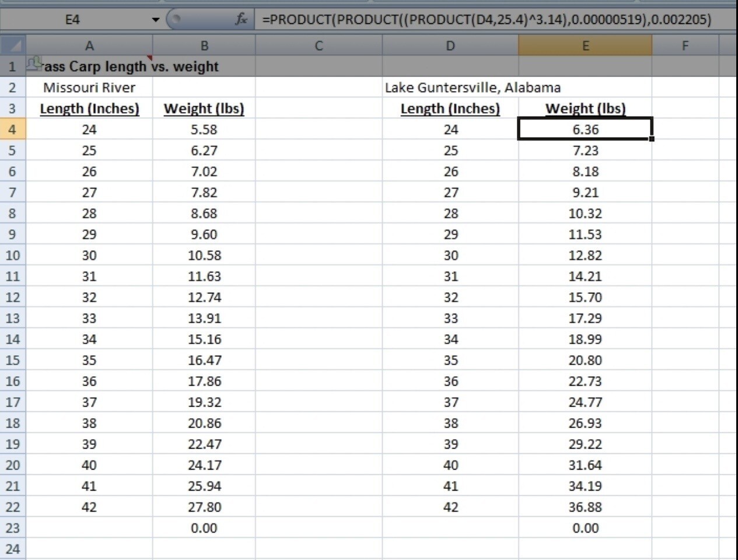Viewport: 738px width, 560px height.
Task: Click the 'Grass Carp length vs. weight' title cell
Action: tap(89, 66)
